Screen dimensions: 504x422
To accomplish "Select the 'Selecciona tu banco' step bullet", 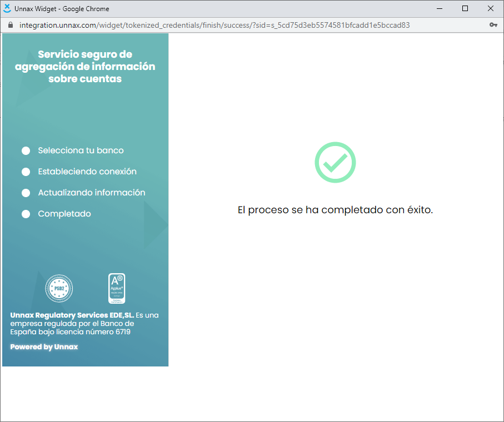I will click(x=26, y=150).
